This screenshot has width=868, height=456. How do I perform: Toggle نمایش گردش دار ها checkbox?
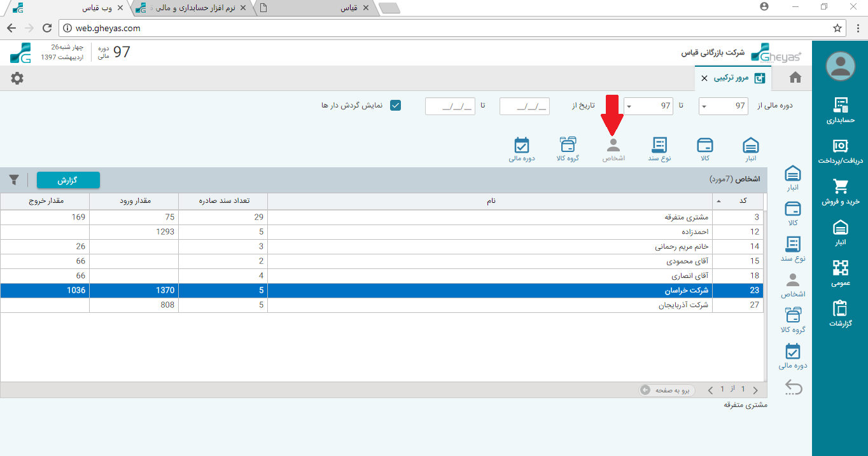[x=395, y=106]
